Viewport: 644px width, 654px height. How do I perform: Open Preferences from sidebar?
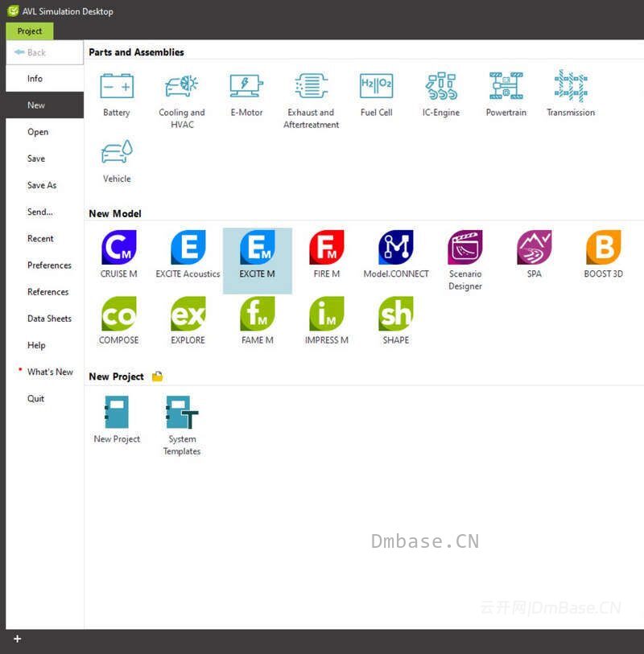(x=44, y=265)
